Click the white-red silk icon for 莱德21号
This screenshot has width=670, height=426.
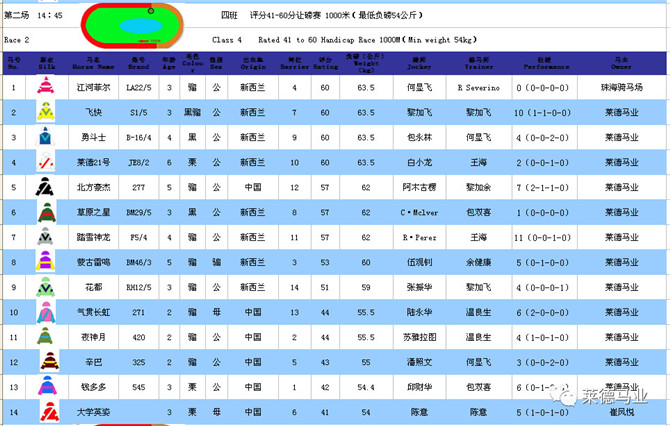[45, 162]
